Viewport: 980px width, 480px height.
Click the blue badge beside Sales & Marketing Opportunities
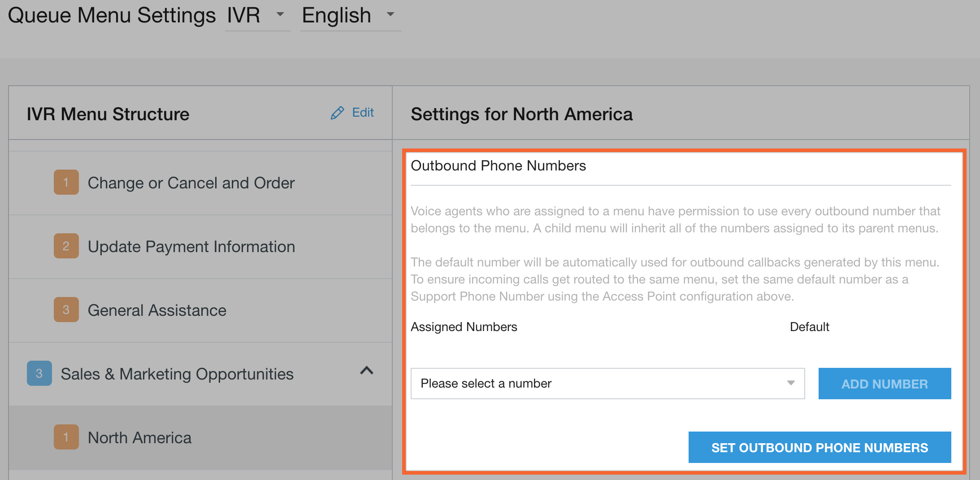tap(39, 373)
